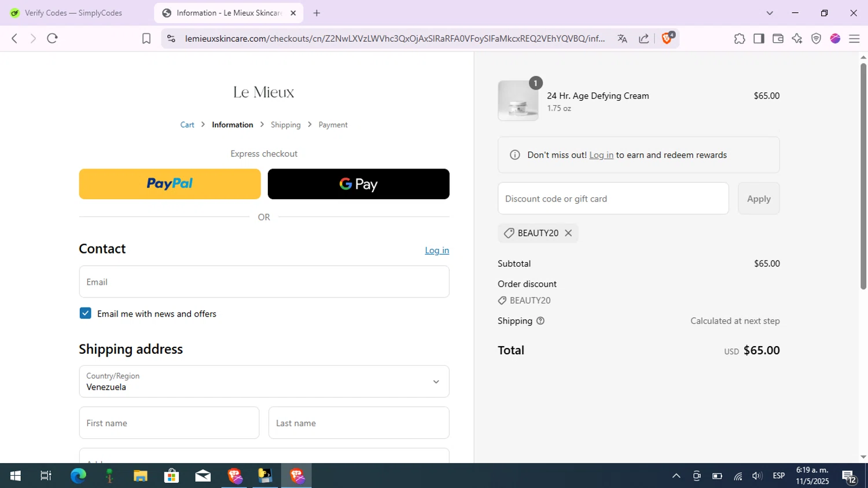Image resolution: width=868 pixels, height=488 pixels.
Task: Toggle the browser sidebar panel icon
Action: click(x=759, y=38)
